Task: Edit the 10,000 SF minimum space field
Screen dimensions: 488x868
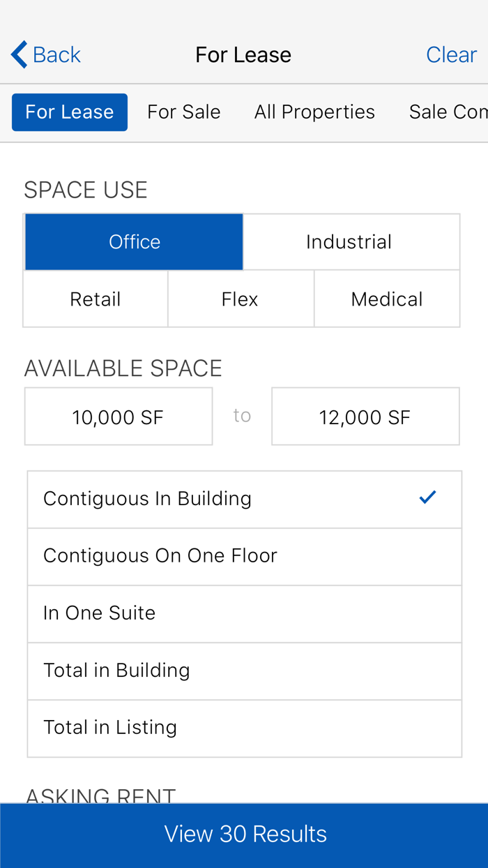Action: 119,416
